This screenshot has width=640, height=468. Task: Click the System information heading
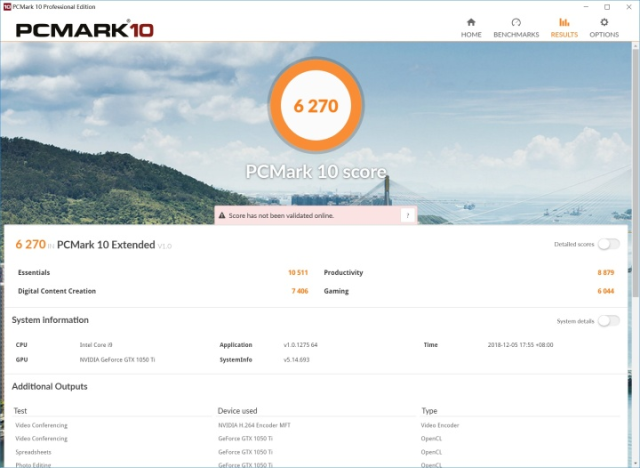point(50,320)
